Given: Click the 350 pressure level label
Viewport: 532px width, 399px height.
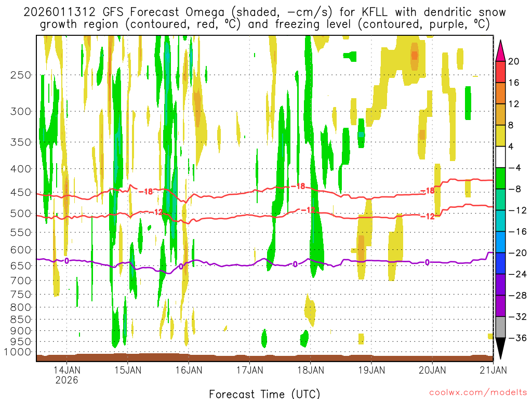Looking at the screenshot, I should [21, 142].
